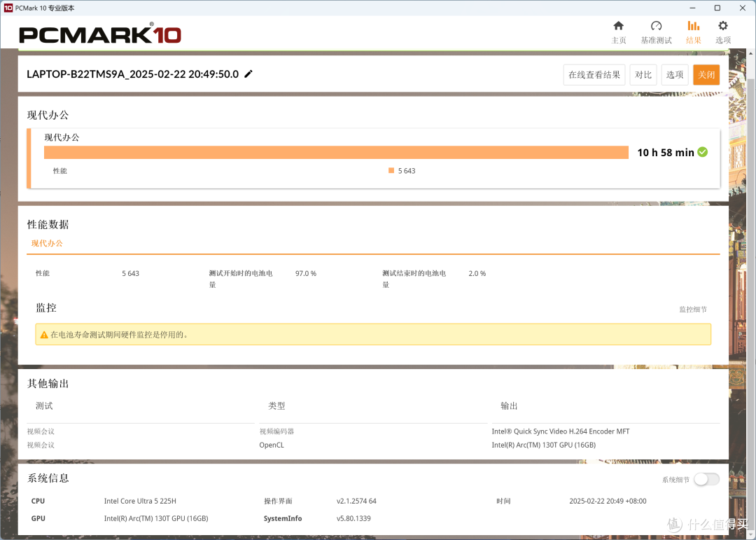Click the 选项 button beside 对比
This screenshot has width=756, height=540.
675,75
